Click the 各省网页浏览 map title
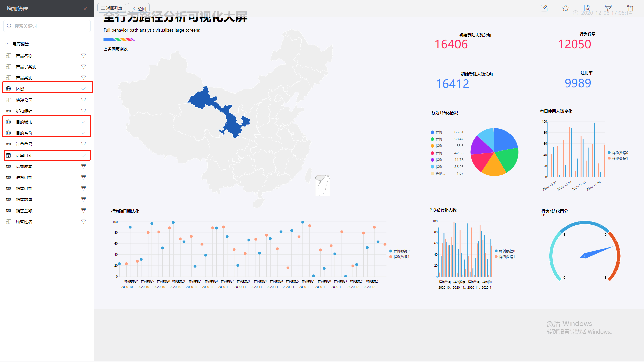The image size is (644, 362). click(x=116, y=49)
